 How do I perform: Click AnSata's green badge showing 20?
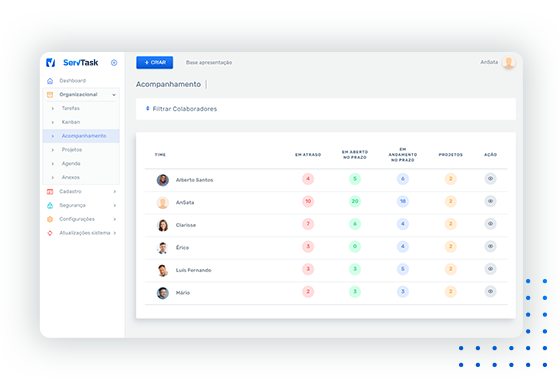(355, 202)
